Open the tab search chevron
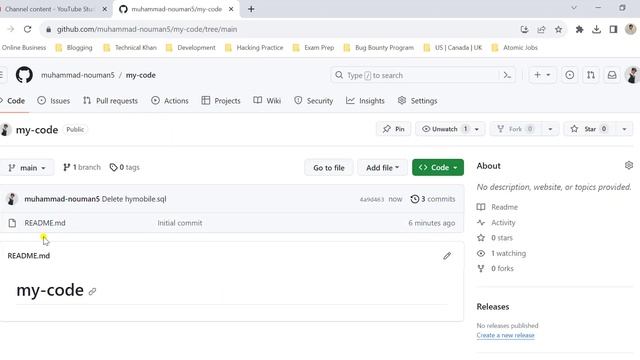The image size is (640, 360). pos(574,8)
